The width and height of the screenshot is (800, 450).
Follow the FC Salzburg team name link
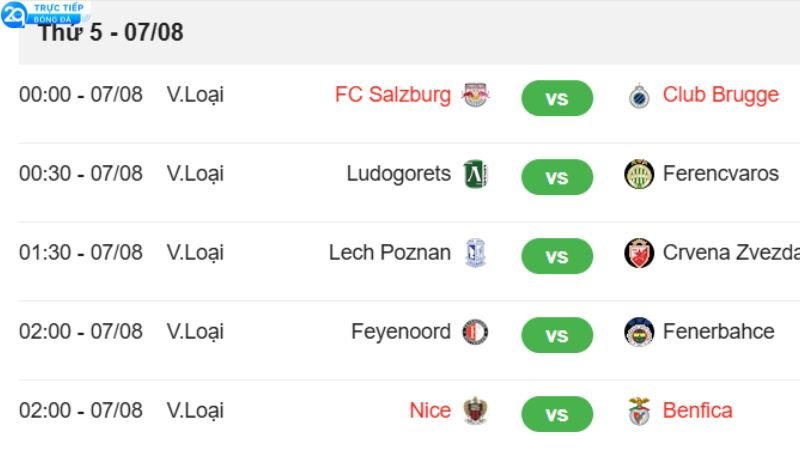pyautogui.click(x=393, y=95)
